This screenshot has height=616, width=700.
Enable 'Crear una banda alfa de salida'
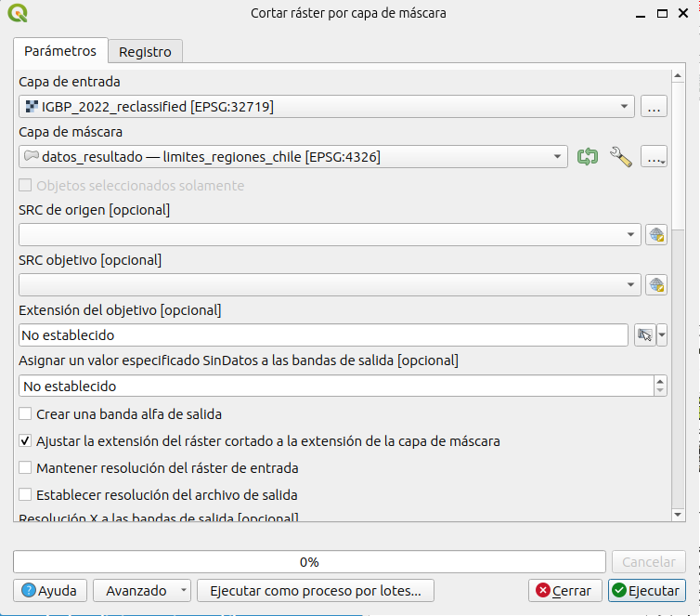pos(26,414)
